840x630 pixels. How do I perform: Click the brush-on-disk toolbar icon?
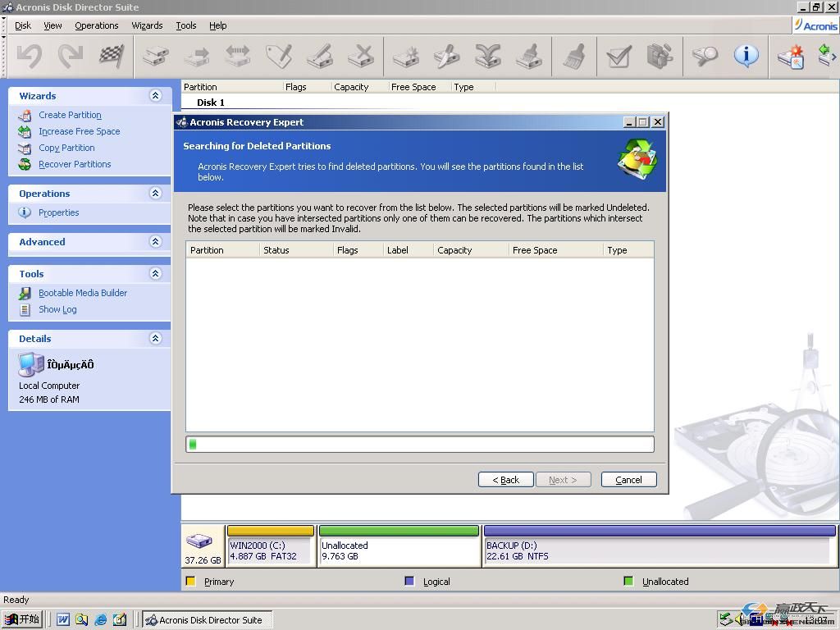(x=529, y=57)
